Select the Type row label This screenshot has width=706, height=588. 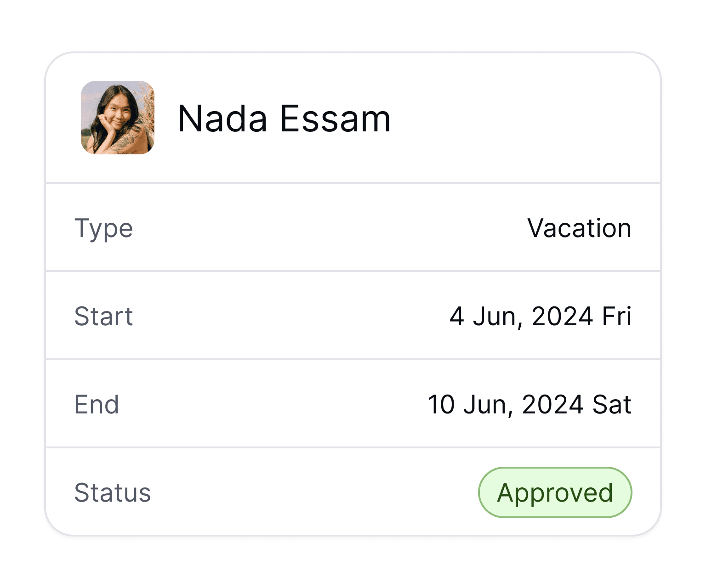tap(103, 228)
